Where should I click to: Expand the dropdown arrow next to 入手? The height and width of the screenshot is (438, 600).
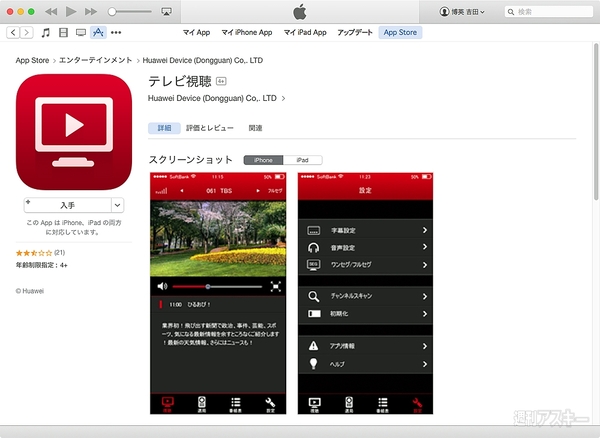tap(117, 205)
